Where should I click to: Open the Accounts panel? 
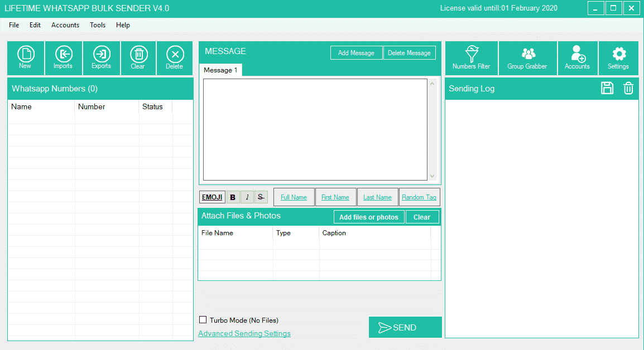(x=577, y=57)
